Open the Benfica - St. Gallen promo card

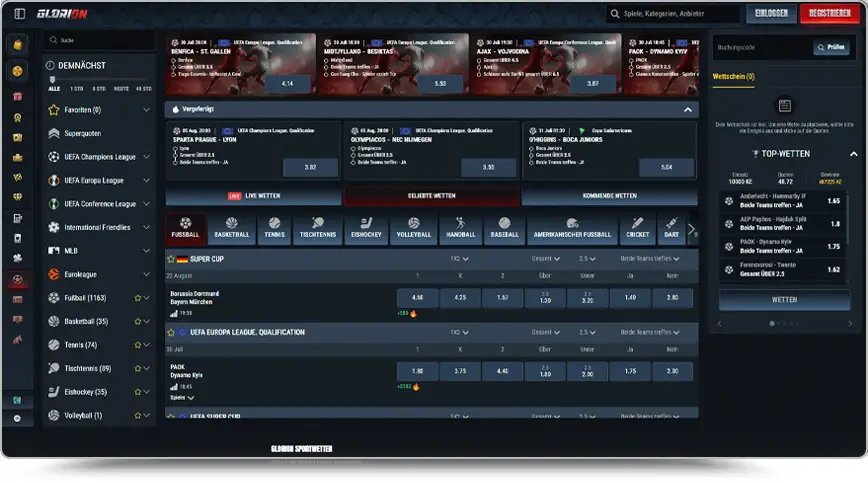tap(241, 64)
